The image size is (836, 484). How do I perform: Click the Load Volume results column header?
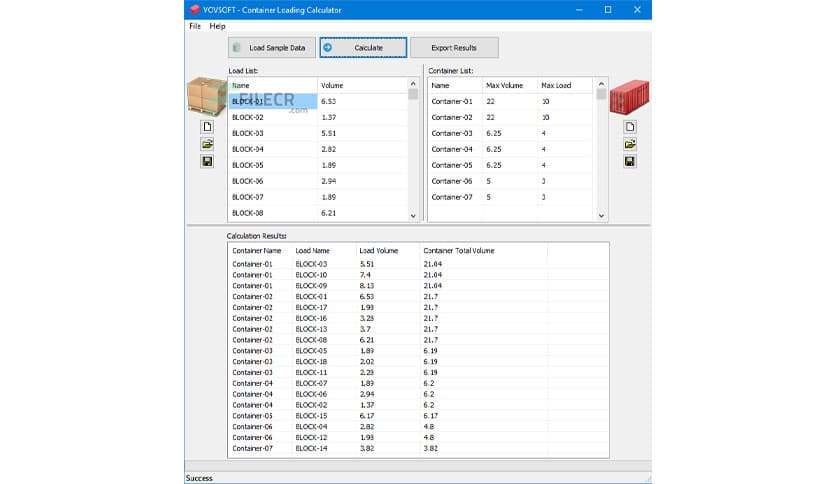click(388, 251)
